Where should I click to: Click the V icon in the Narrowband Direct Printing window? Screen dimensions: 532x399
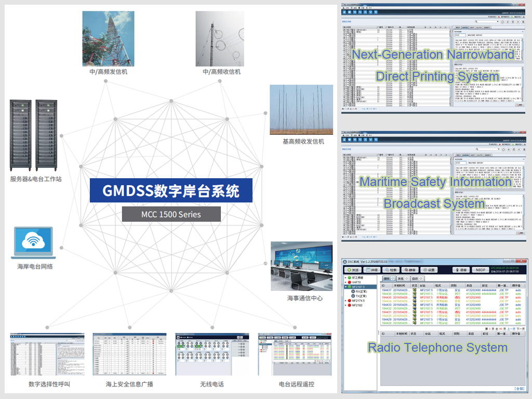[370, 12]
